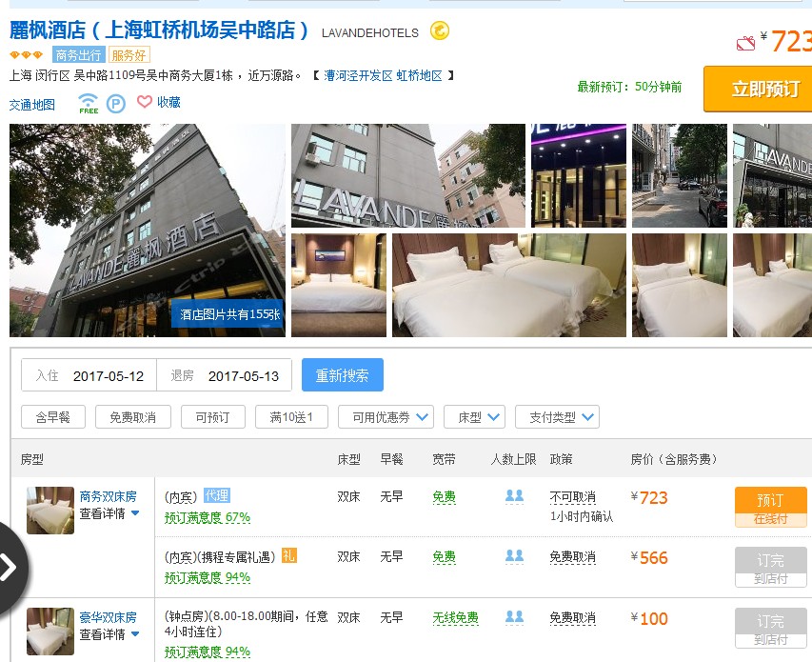The width and height of the screenshot is (812, 662).
Task: Click the 免费 broadband link in ¥723 row
Action: tap(444, 497)
